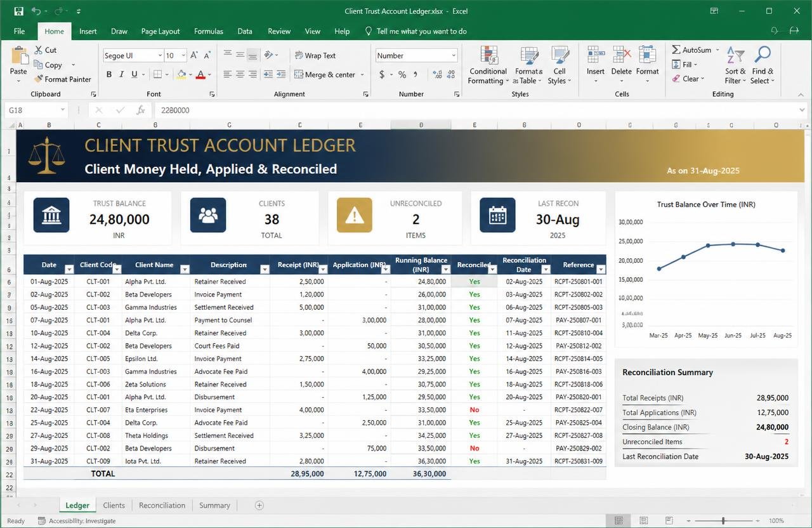Open the Client Name column filter arrow
The height and width of the screenshot is (528, 812).
(185, 269)
